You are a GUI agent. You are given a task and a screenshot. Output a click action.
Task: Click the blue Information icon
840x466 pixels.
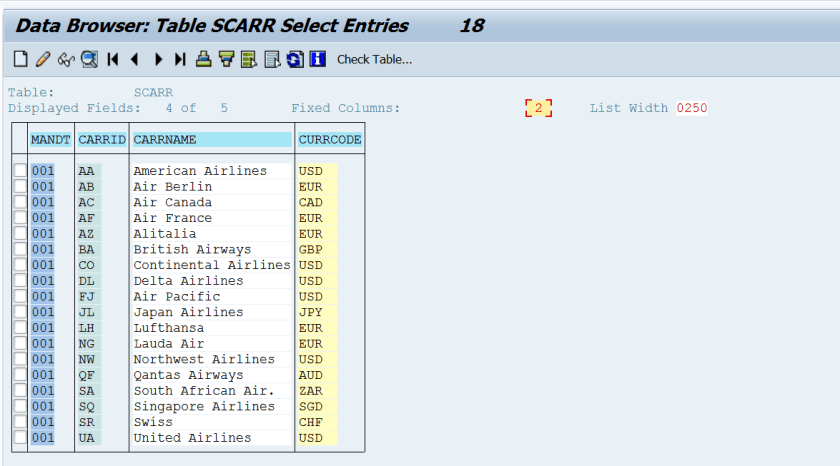click(x=318, y=59)
